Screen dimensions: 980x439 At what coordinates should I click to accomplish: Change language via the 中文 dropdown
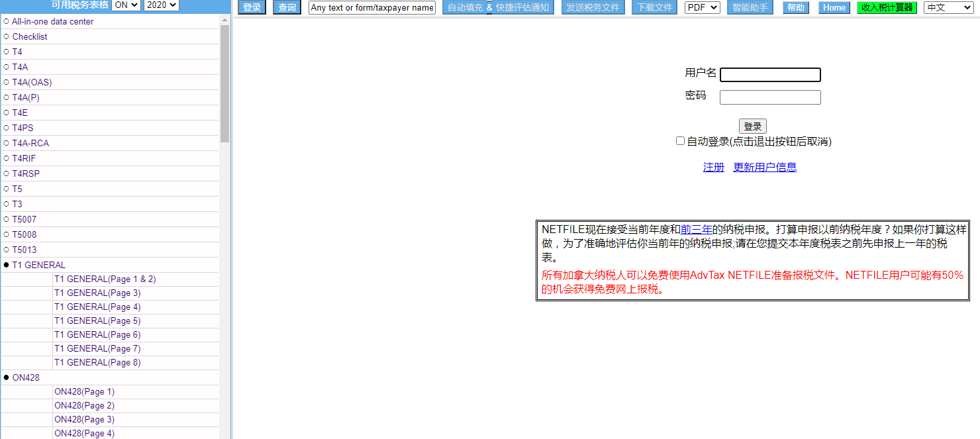pyautogui.click(x=948, y=8)
